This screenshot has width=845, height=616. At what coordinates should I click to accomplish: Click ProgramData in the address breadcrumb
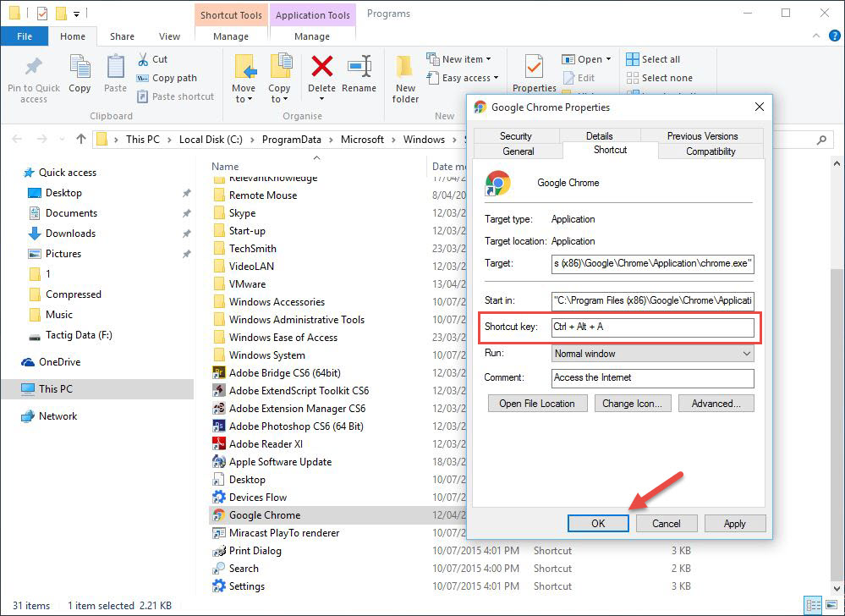click(x=292, y=140)
